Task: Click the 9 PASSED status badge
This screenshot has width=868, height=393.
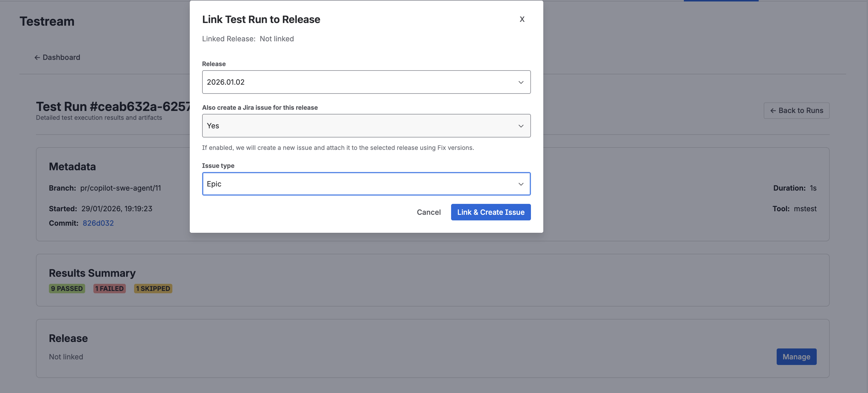Action: pos(67,289)
